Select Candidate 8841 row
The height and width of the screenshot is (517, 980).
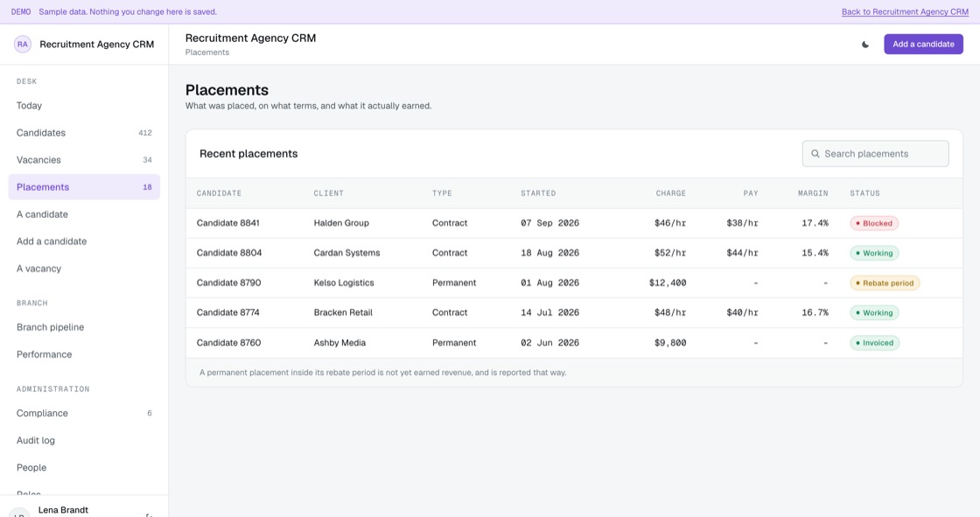click(574, 223)
